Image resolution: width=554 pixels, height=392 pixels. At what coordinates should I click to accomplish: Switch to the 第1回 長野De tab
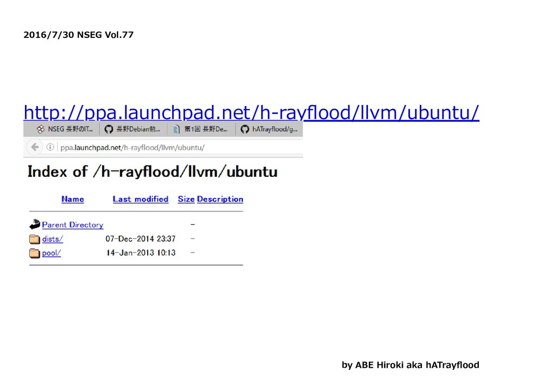(200, 129)
